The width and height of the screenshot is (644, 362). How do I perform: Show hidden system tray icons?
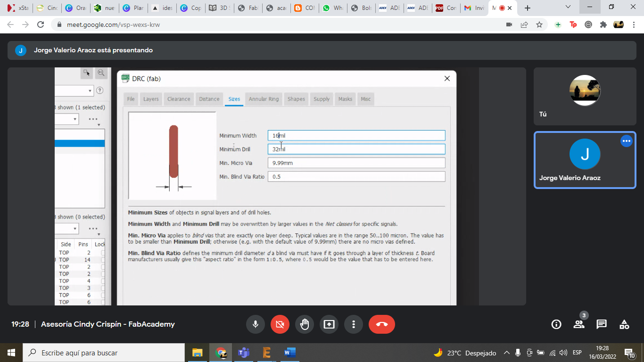pyautogui.click(x=507, y=353)
